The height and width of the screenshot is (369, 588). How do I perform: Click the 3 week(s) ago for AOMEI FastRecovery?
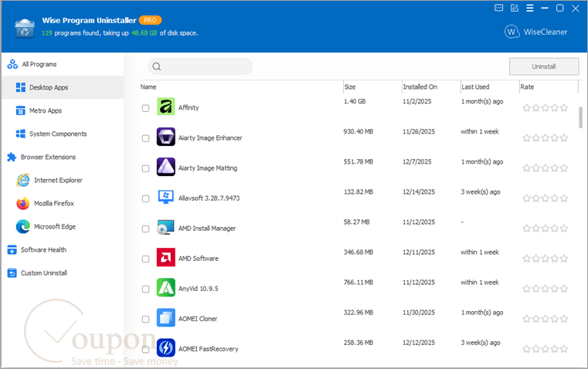tap(481, 343)
